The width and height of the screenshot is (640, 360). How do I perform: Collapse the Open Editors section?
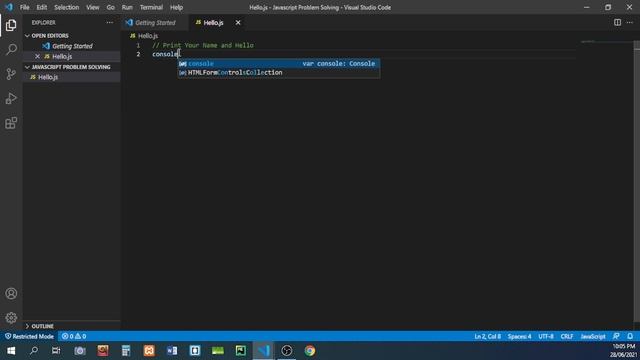[71, 36]
